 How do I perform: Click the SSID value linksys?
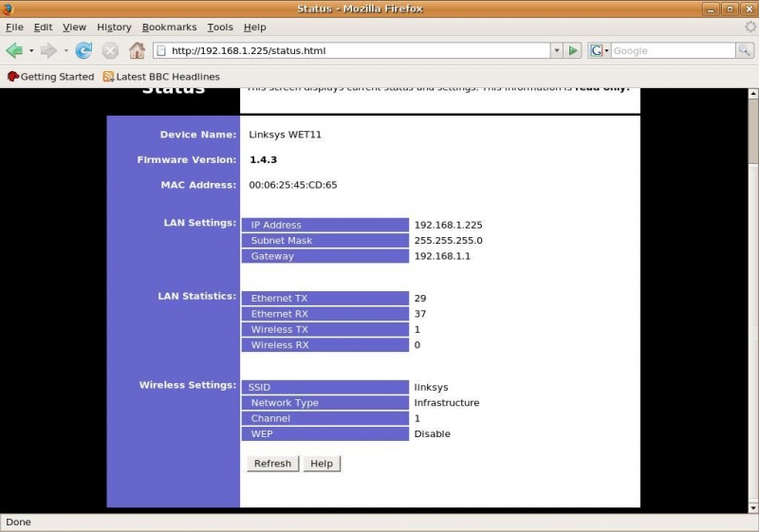coord(432,387)
